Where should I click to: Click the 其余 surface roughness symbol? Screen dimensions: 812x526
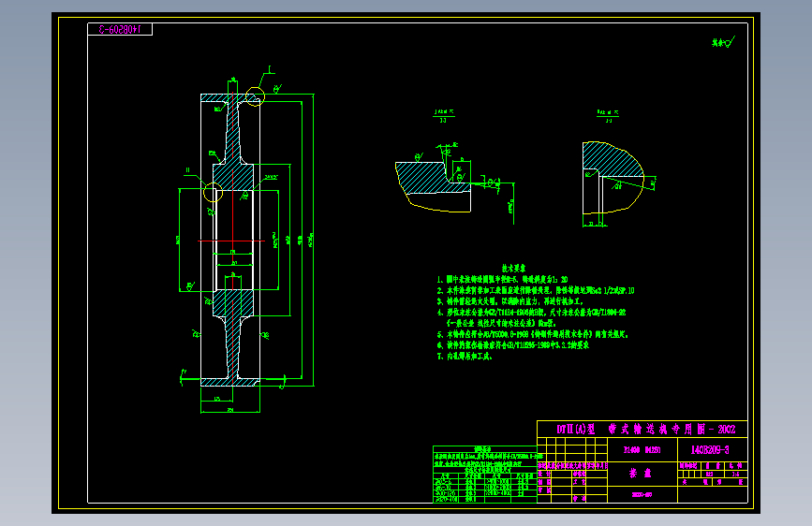[x=723, y=42]
